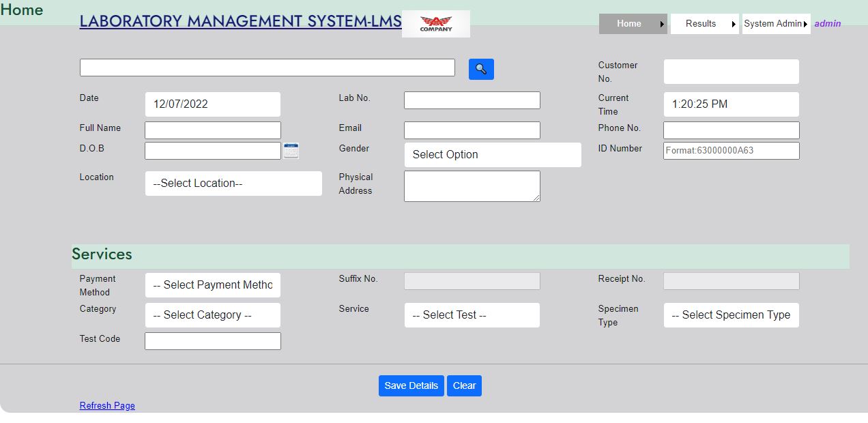Image resolution: width=868 pixels, height=423 pixels.
Task: Open the D.O.B calendar picker icon
Action: [x=291, y=151]
